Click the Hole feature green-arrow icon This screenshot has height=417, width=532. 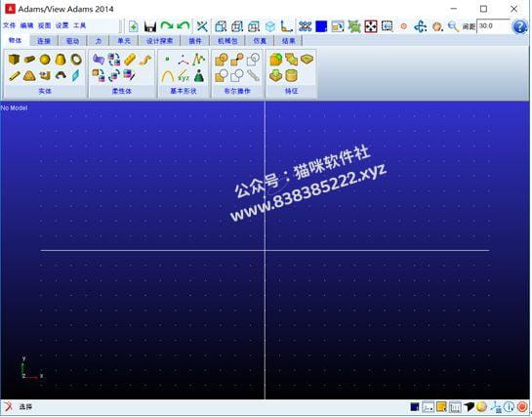click(276, 75)
